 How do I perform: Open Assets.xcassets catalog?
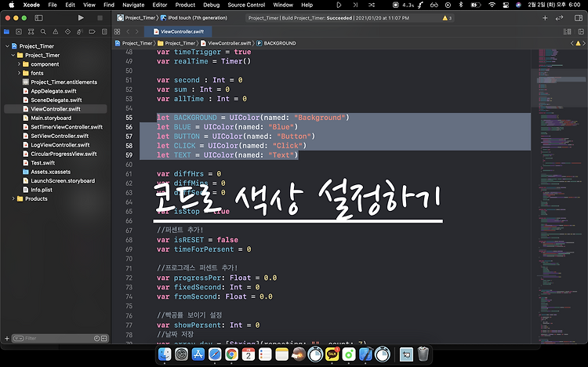47,172
